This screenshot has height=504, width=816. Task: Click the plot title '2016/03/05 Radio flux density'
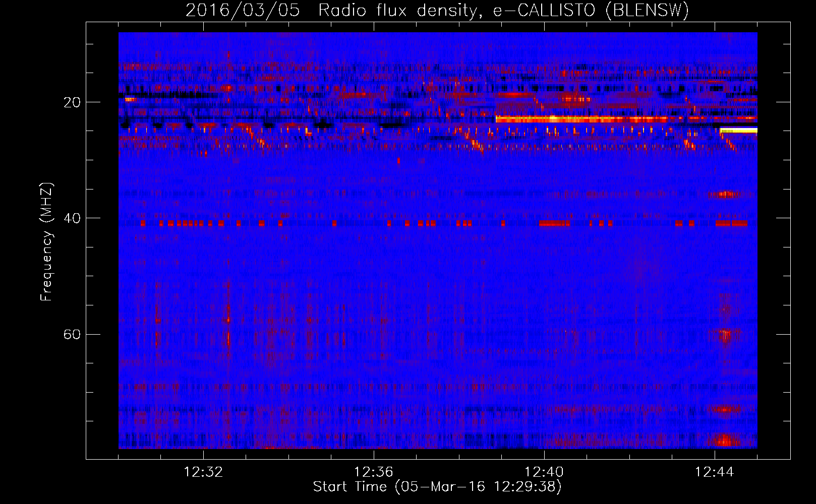[x=331, y=10]
